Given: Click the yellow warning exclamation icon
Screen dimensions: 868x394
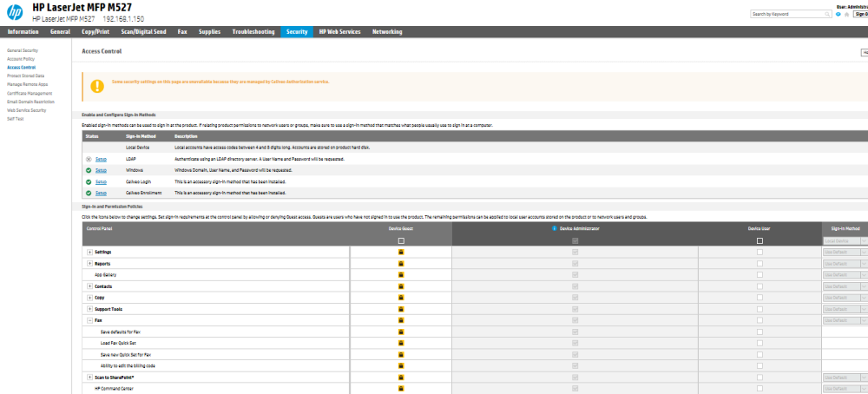Looking at the screenshot, I should pos(97,86).
